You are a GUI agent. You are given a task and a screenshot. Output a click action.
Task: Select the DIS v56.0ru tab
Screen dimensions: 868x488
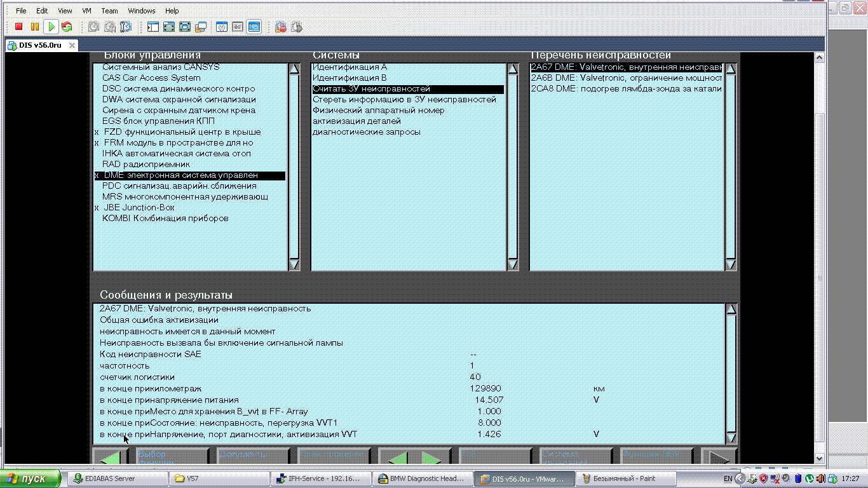tap(40, 45)
